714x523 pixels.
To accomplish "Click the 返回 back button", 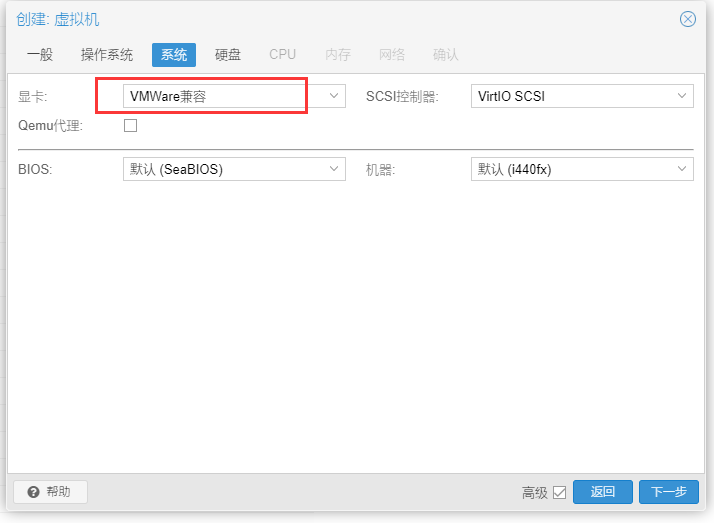I will [603, 492].
